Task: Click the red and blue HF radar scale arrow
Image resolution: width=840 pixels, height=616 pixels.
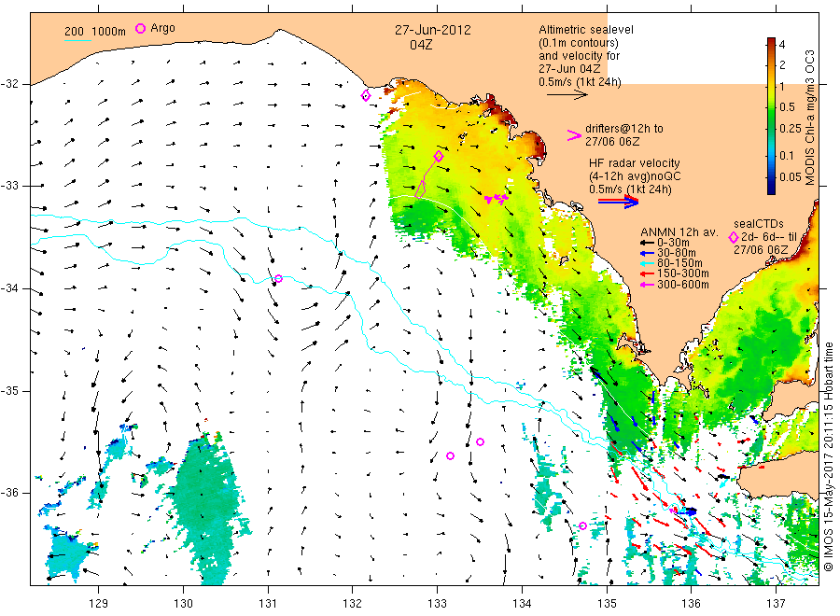Action: pos(619,202)
